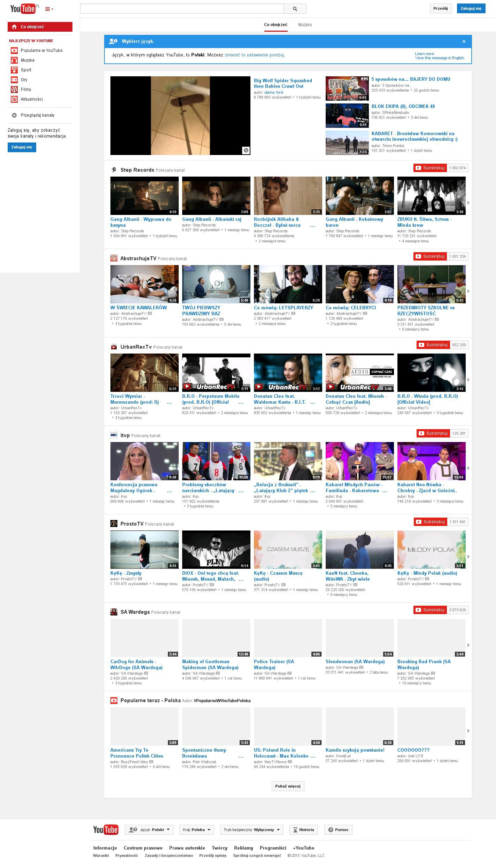Open the guide menu icon beside YouTube logo
This screenshot has height=868, width=496.
49,9
